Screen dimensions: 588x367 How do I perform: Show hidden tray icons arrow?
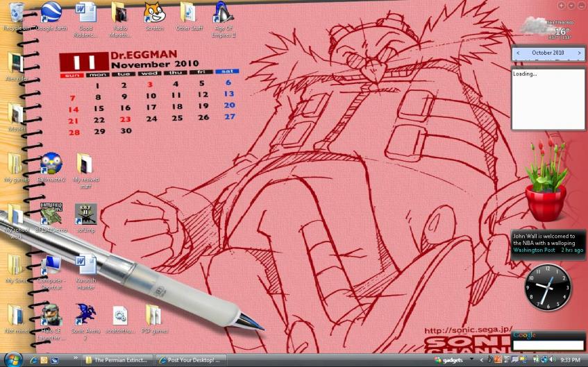pyautogui.click(x=482, y=360)
